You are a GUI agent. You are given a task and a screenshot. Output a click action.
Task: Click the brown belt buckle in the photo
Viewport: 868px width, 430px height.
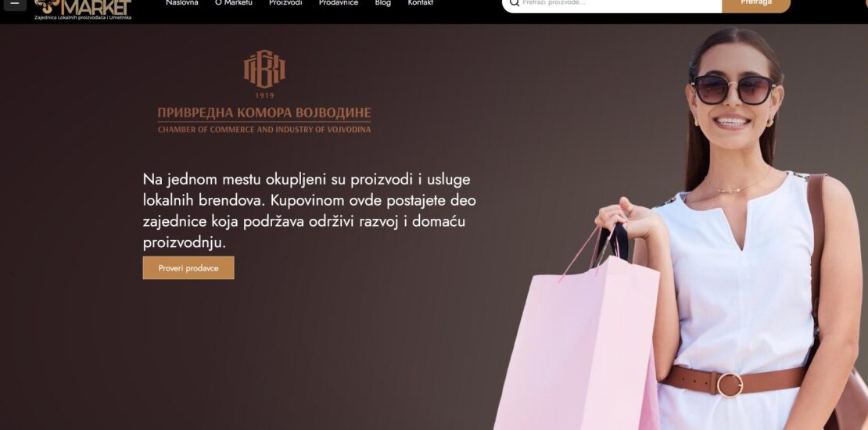click(x=730, y=385)
